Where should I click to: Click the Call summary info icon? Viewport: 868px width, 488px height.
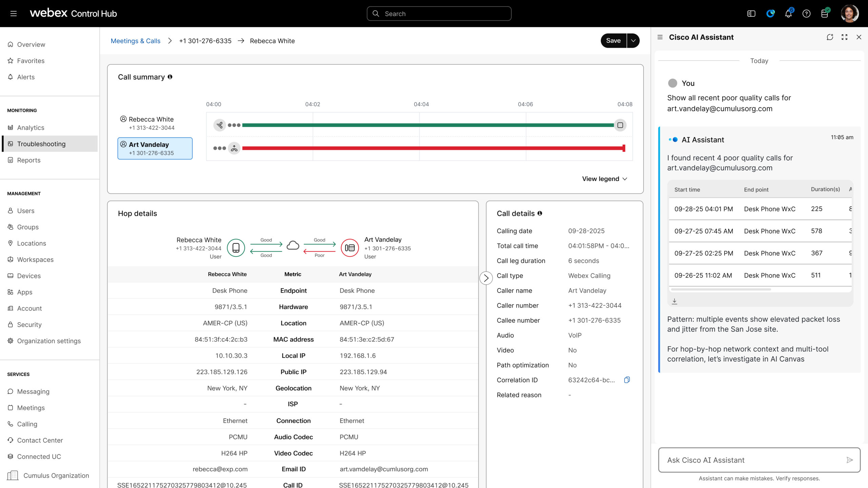pyautogui.click(x=170, y=77)
